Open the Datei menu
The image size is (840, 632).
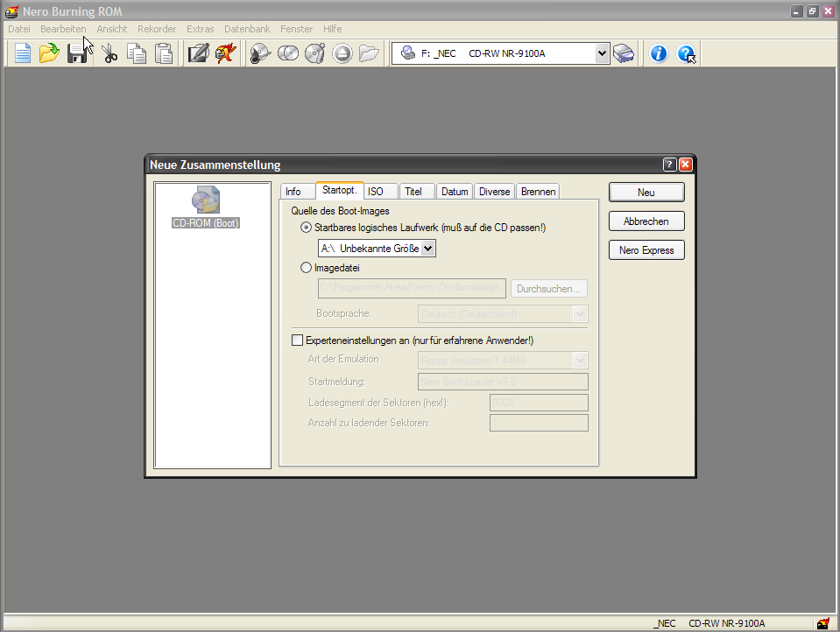(19, 29)
